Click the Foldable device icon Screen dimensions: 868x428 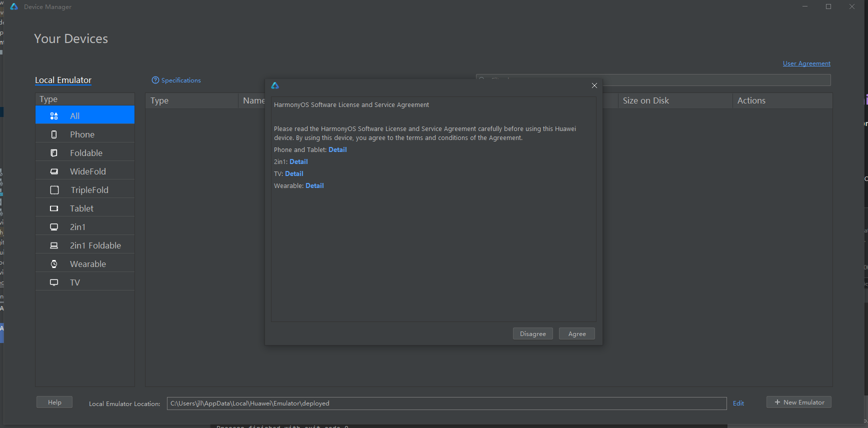tap(54, 153)
